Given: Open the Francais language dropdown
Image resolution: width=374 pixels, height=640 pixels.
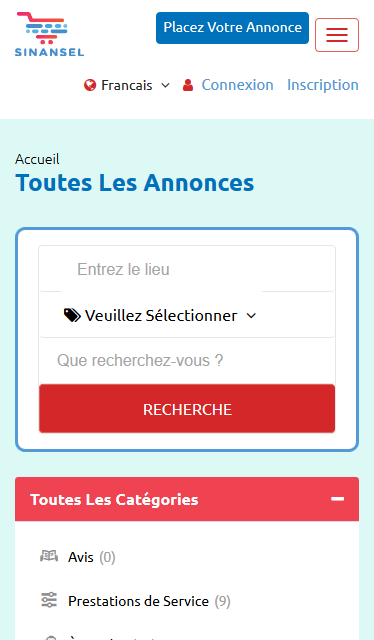Looking at the screenshot, I should (x=127, y=85).
